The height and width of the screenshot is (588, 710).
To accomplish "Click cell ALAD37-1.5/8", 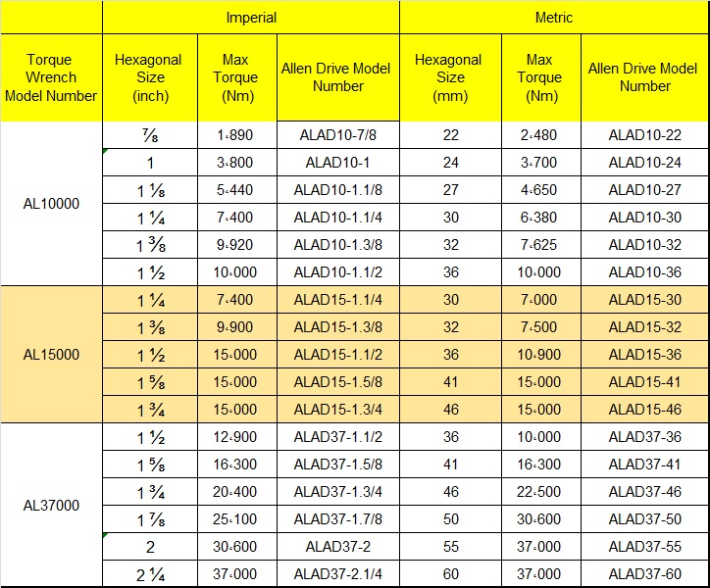I will click(x=338, y=465).
